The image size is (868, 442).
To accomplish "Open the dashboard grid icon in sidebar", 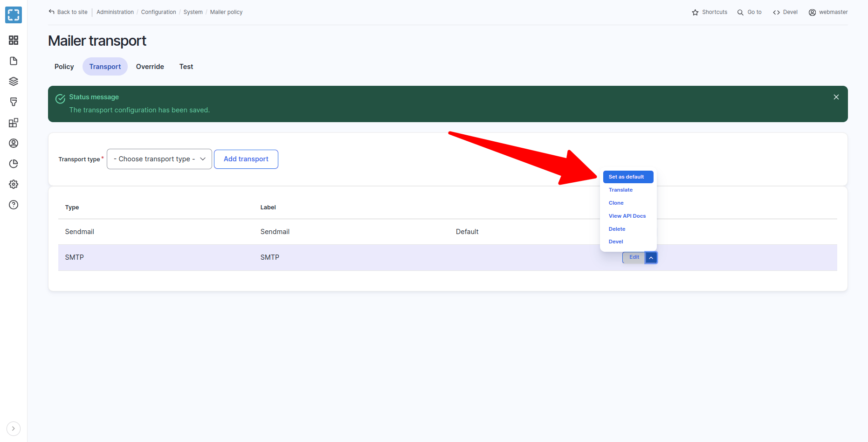I will coord(14,40).
